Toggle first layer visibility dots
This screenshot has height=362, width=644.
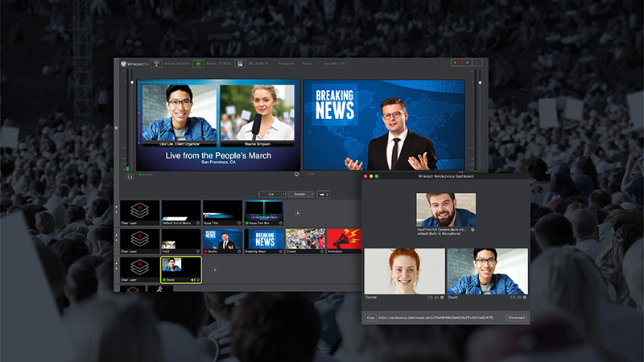116,209
